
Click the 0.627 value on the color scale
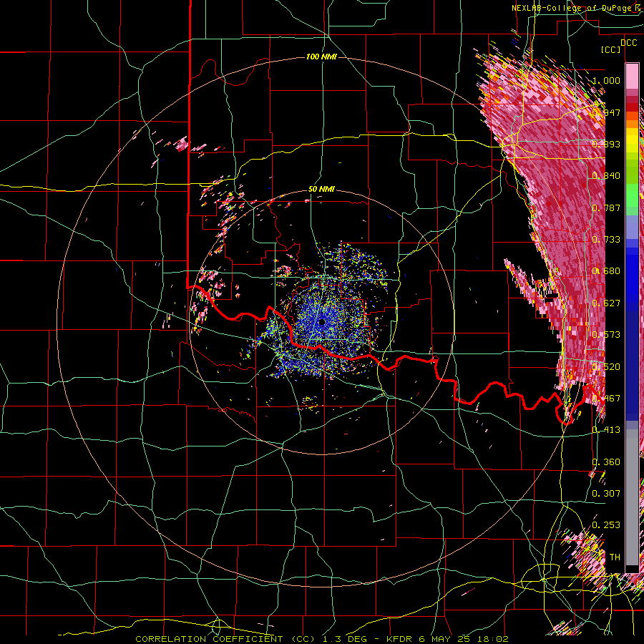click(606, 303)
